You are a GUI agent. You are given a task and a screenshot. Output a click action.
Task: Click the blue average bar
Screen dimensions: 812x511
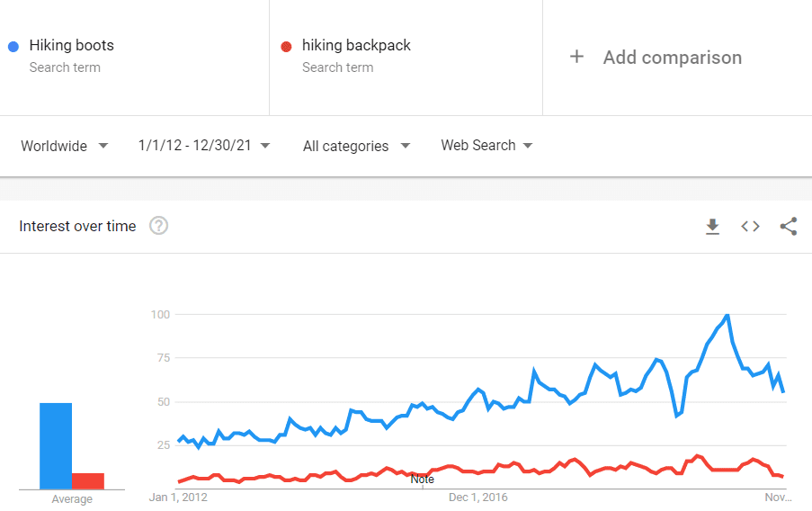[56, 445]
